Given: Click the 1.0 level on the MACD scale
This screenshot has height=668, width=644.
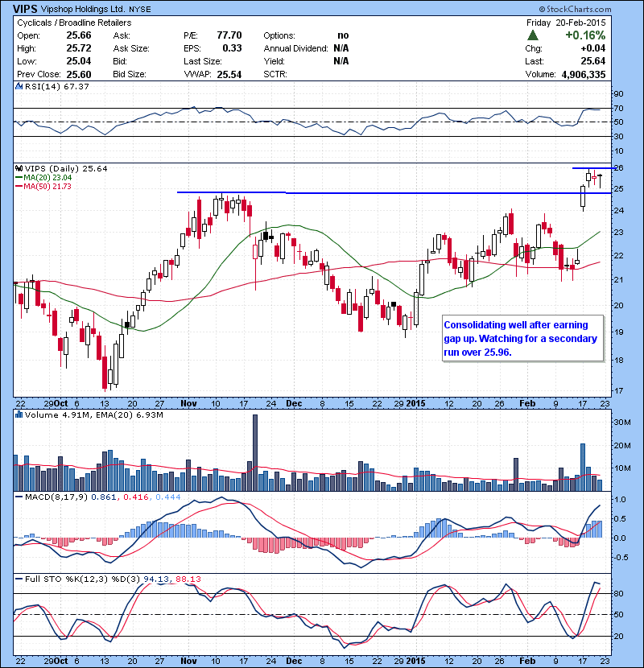Looking at the screenshot, I should pyautogui.click(x=621, y=499).
